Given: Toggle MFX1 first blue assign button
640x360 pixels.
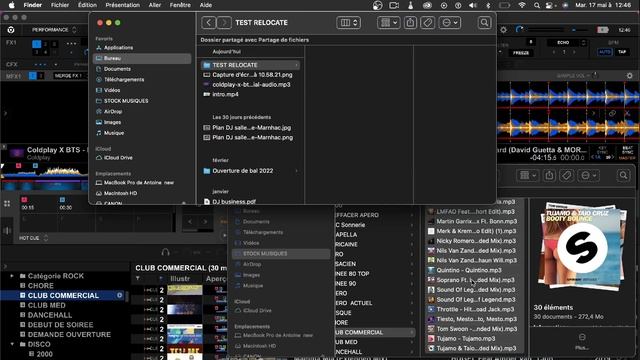Looking at the screenshot, I should pyautogui.click(x=33, y=76).
